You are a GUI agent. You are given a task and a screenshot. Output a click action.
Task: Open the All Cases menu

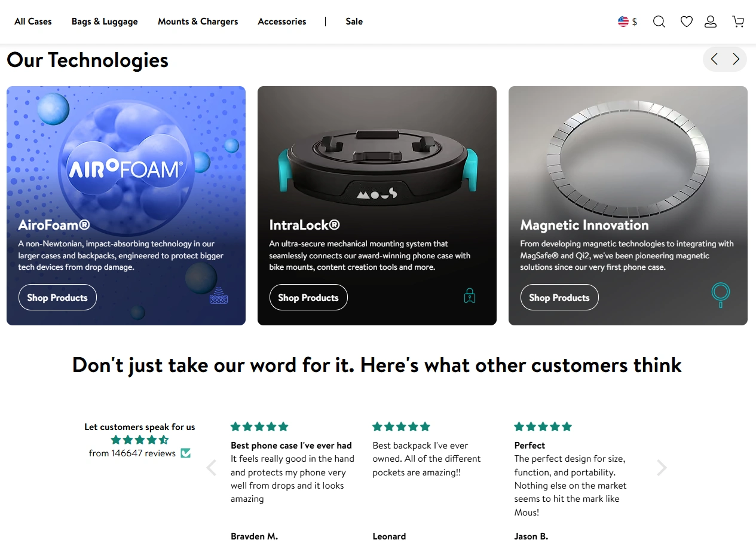tap(33, 22)
